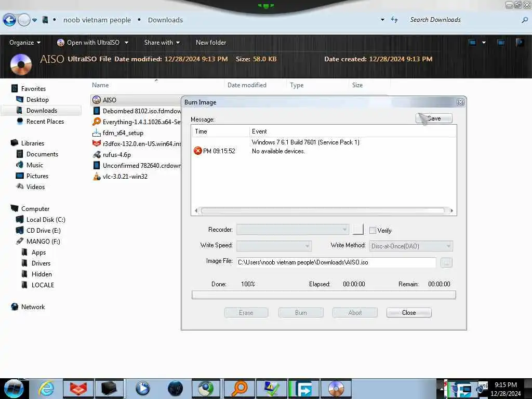
Task: Open the Write Method dropdown
Action: tap(411, 246)
